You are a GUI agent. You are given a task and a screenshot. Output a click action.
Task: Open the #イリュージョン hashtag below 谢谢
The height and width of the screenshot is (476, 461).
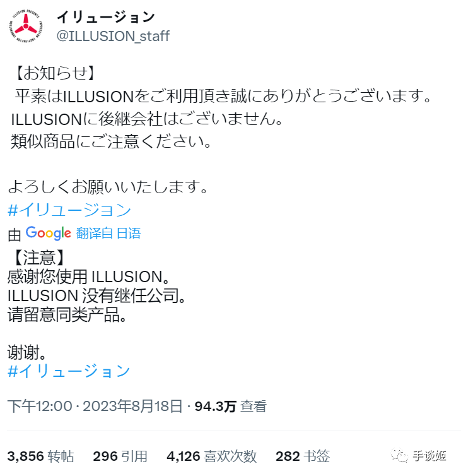point(69,371)
